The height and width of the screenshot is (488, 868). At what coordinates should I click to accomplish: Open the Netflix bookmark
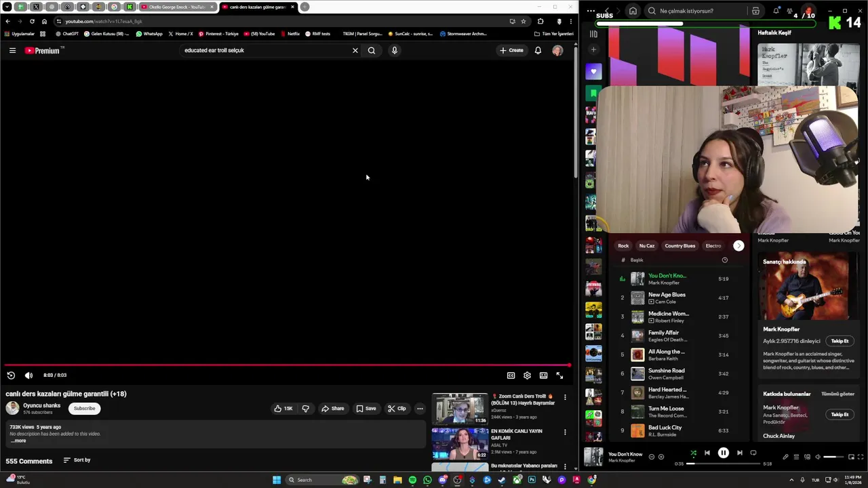(290, 34)
